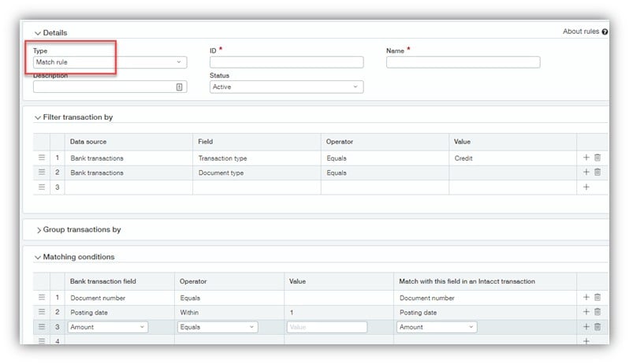Click Posting date Intacct match field cell
This screenshot has width=629, height=364.
pyautogui.click(x=485, y=312)
